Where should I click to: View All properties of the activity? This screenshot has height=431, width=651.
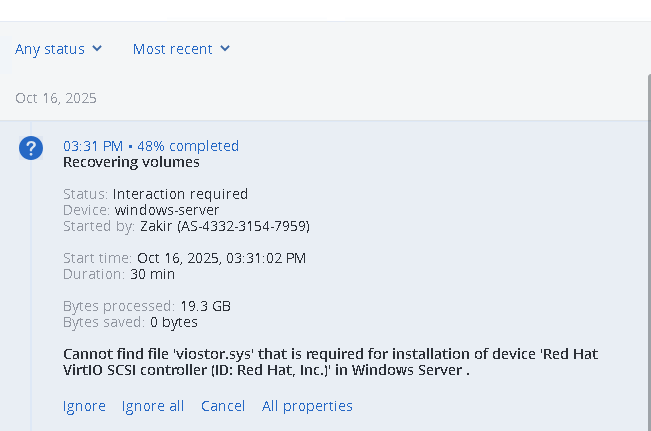click(x=307, y=406)
